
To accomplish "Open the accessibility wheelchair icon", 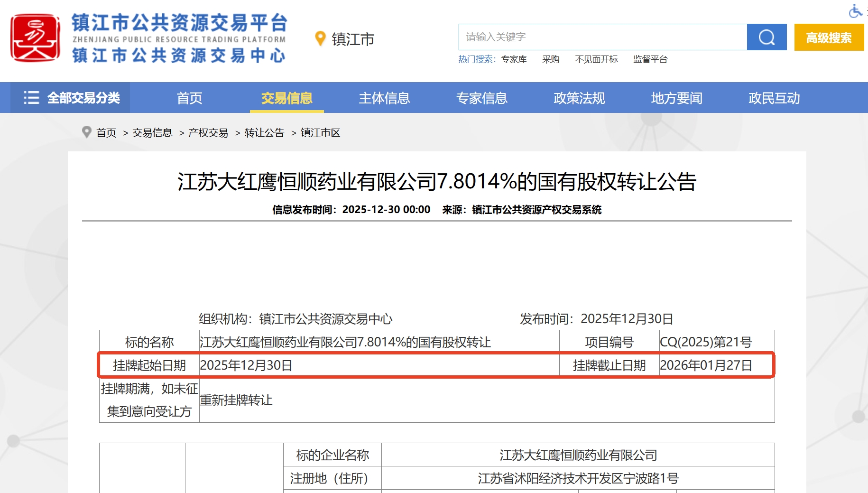I will coord(856,10).
